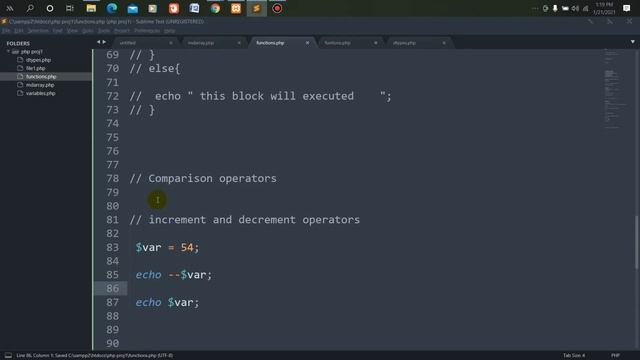Click the minimap to jump in file
This screenshot has height=360, width=640.
[x=616, y=90]
